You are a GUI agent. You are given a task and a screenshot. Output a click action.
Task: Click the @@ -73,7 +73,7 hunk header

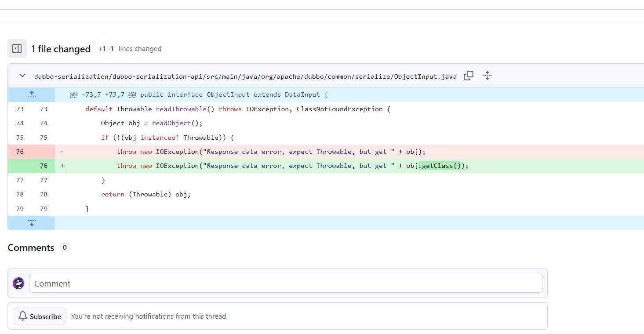[x=198, y=95]
